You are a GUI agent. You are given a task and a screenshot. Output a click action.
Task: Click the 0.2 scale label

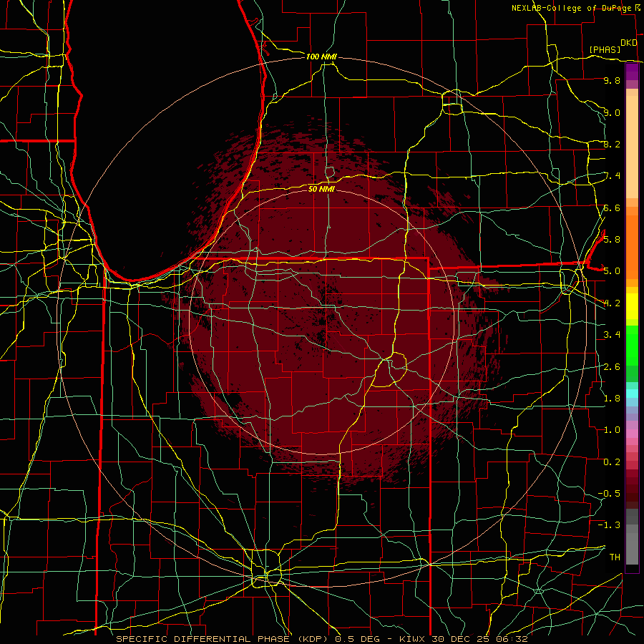click(x=612, y=462)
